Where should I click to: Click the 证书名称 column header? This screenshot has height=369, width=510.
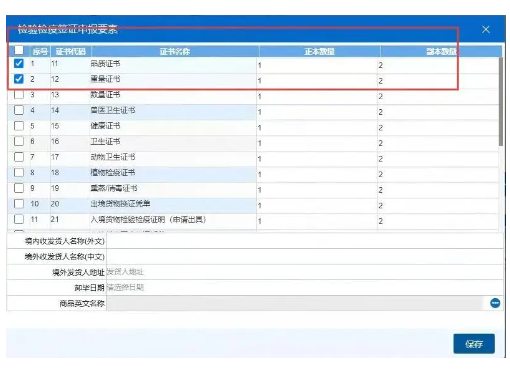tap(175, 51)
